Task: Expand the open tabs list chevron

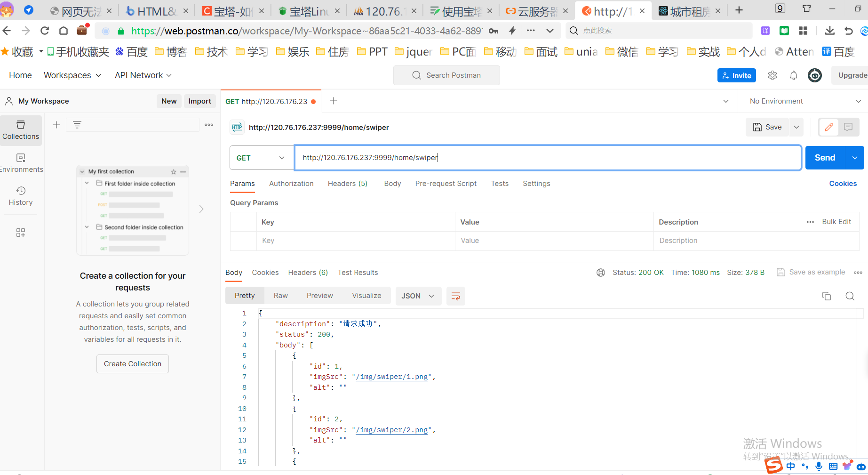Action: point(726,101)
